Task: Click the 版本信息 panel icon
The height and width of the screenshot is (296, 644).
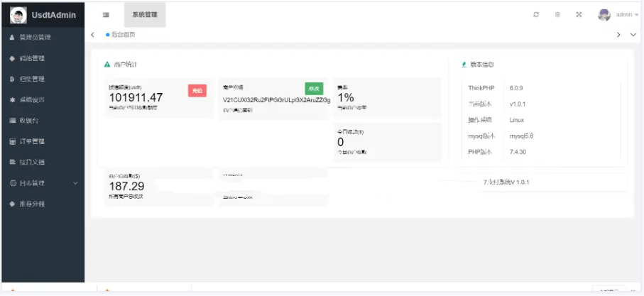Action: click(464, 65)
